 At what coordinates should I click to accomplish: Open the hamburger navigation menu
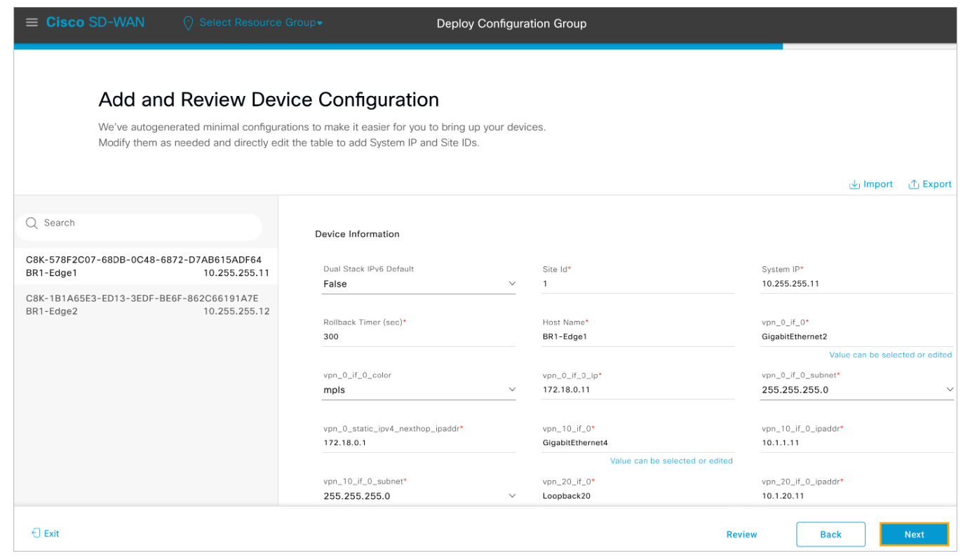pyautogui.click(x=32, y=22)
